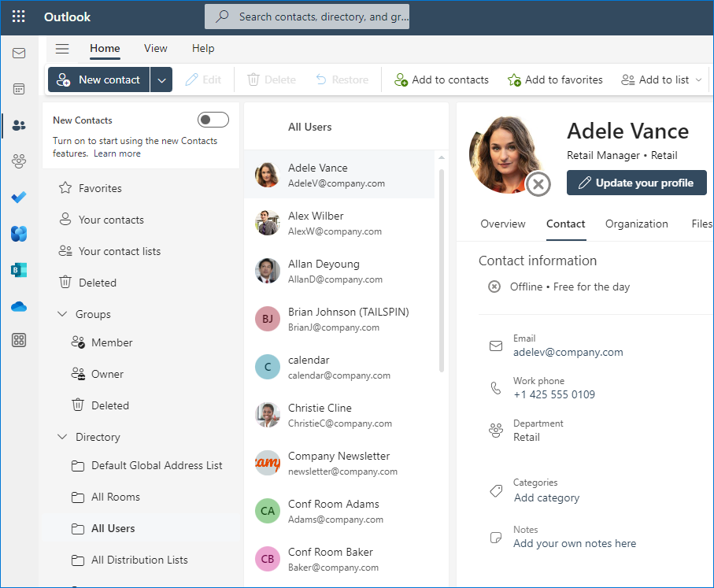This screenshot has height=588, width=714.
Task: Open OneDrive cloud icon
Action: tap(19, 306)
